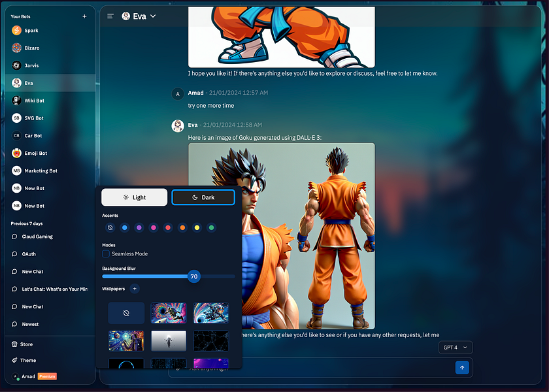Open the Bizaro bot avatar
Image resolution: width=549 pixels, height=392 pixels.
pyautogui.click(x=16, y=48)
